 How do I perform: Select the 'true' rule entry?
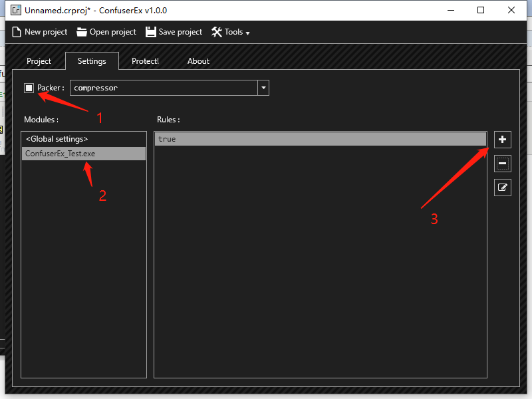320,139
